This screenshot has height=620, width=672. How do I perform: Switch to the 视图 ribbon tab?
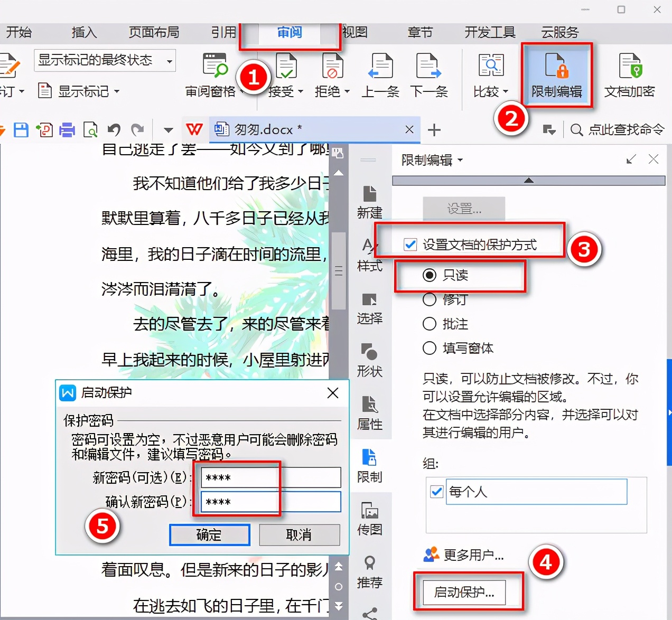tap(354, 32)
